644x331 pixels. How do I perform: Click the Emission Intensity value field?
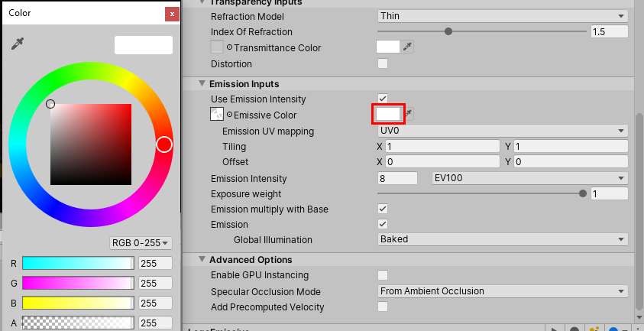[x=397, y=178]
